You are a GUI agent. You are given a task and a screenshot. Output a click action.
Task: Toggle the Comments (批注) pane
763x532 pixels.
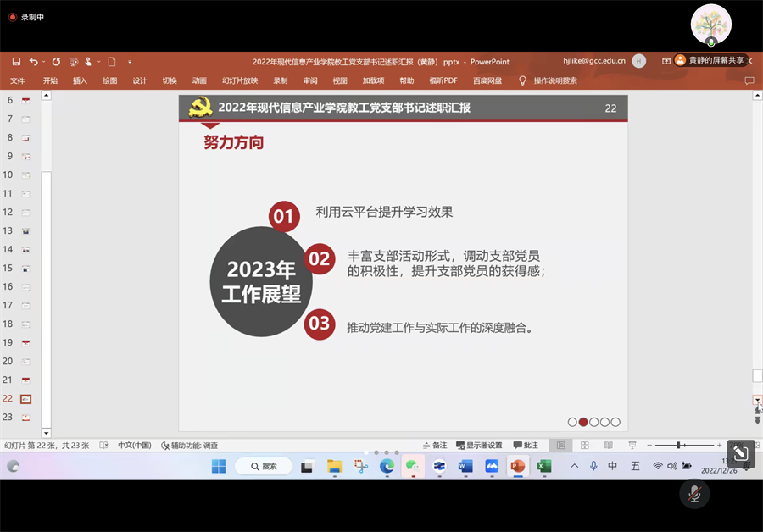click(526, 445)
